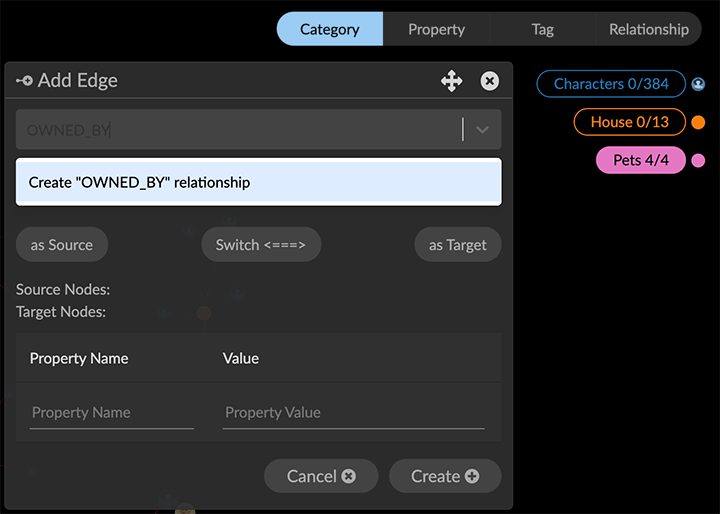Click the Add Edge key icon in title

tap(24, 81)
